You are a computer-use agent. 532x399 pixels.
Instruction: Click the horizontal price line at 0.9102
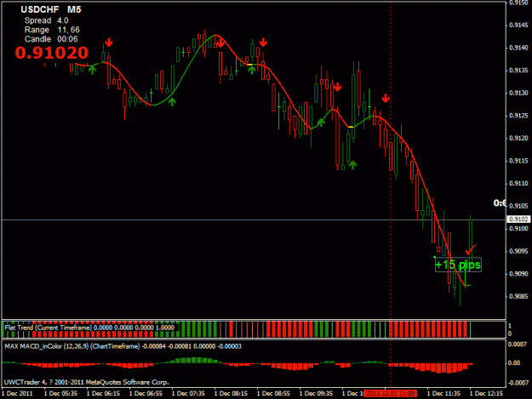tap(254, 220)
